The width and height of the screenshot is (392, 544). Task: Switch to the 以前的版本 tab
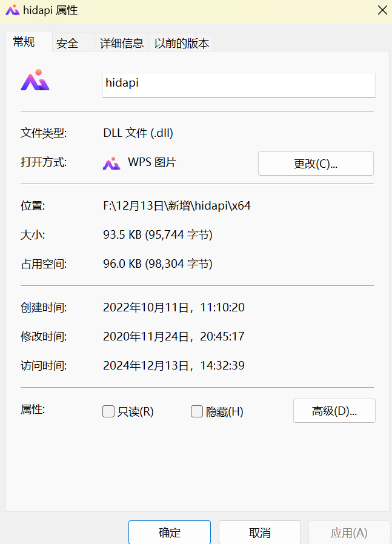click(183, 43)
